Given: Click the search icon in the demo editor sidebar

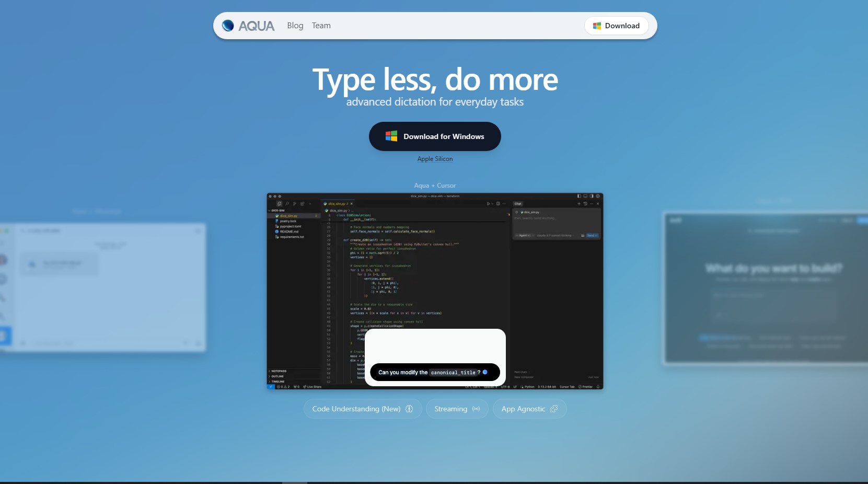Looking at the screenshot, I should click(x=287, y=204).
